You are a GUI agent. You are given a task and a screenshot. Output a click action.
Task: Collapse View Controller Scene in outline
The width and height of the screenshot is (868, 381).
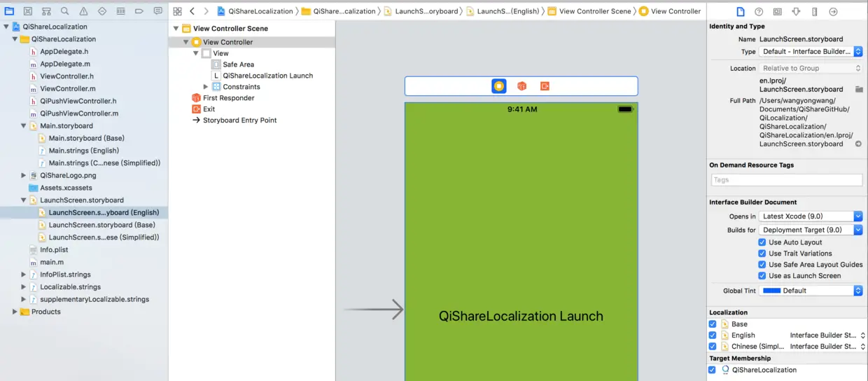click(x=176, y=29)
